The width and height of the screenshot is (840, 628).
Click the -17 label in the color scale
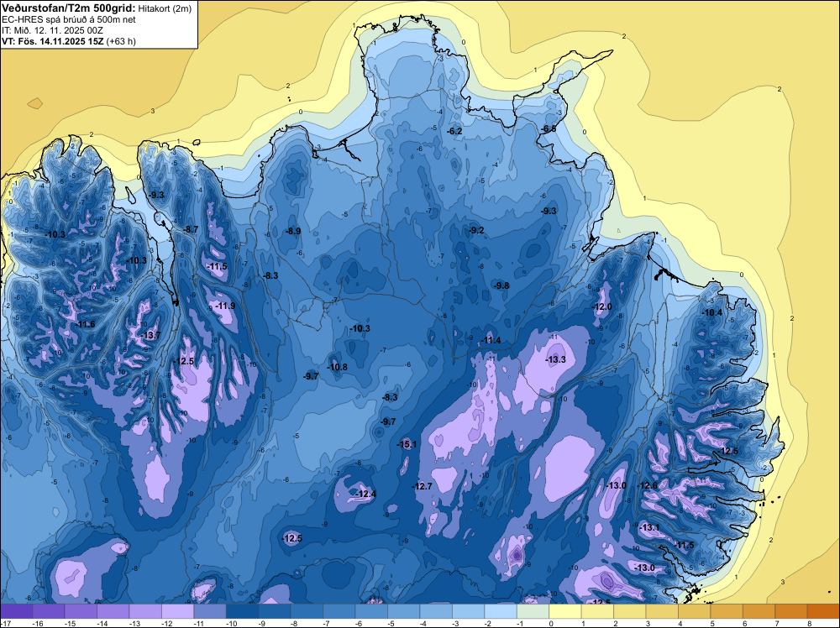5,623
